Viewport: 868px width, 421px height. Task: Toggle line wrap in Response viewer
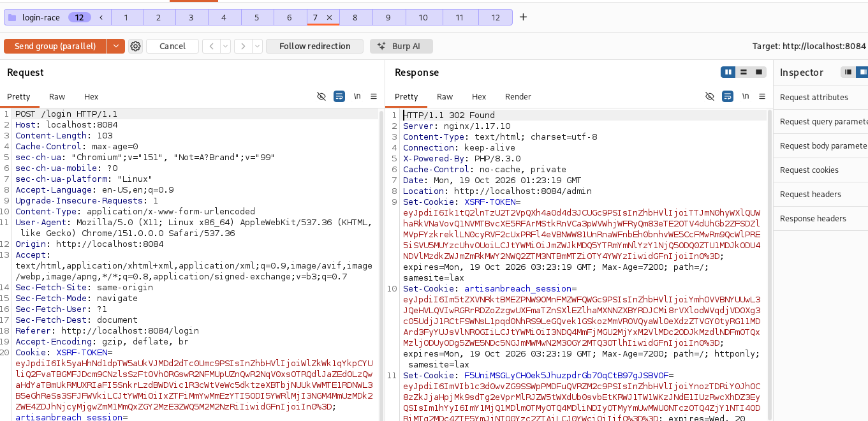pyautogui.click(x=727, y=96)
